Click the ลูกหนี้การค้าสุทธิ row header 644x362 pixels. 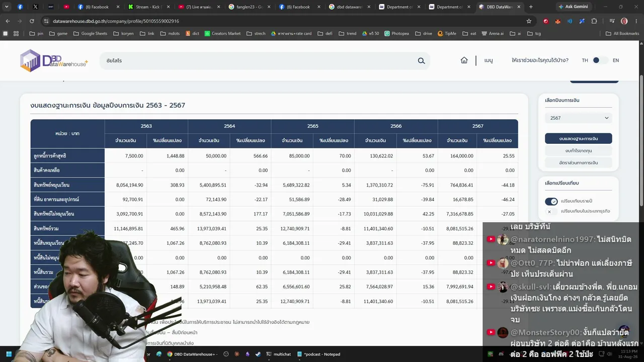click(x=67, y=156)
